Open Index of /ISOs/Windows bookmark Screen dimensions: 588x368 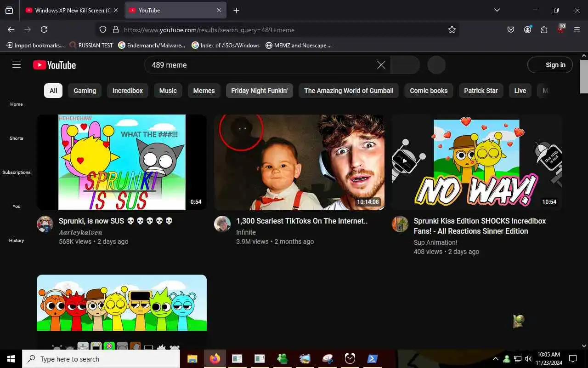[x=226, y=45]
